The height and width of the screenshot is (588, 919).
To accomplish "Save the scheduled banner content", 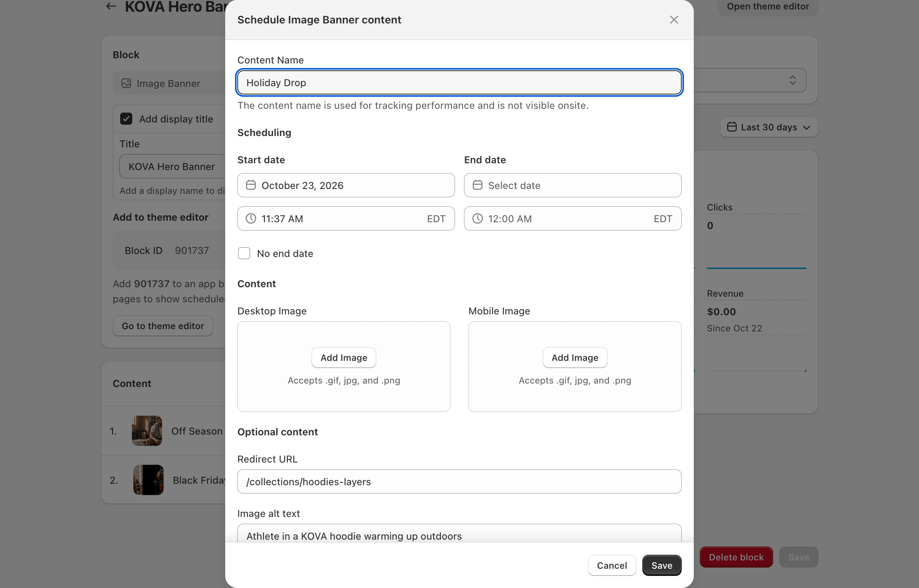I will (662, 565).
